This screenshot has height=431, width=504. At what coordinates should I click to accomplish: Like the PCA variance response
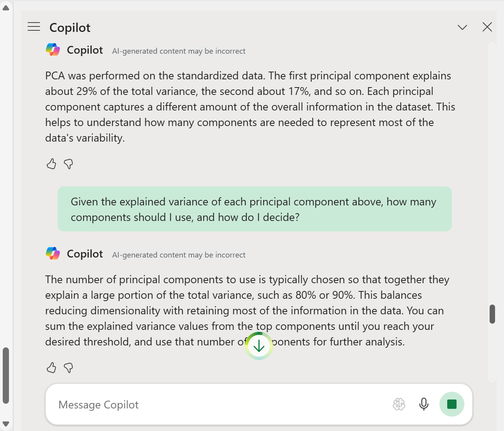[51, 164]
